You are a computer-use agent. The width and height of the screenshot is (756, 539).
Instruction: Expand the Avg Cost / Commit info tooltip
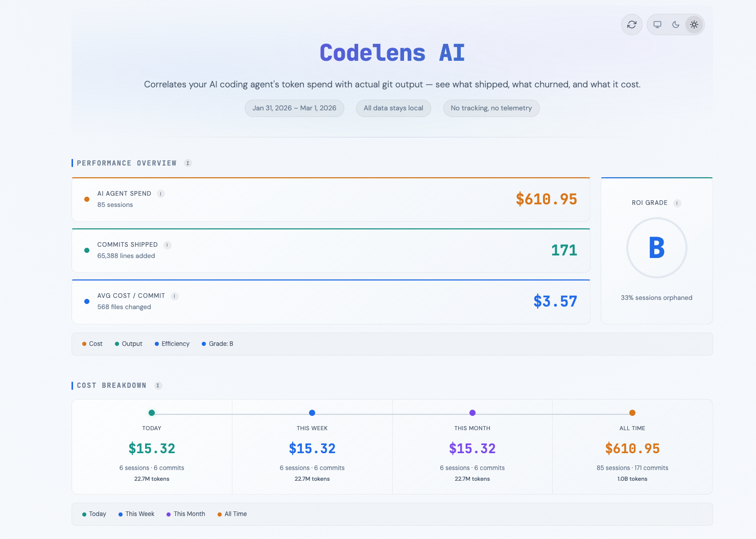pos(174,296)
